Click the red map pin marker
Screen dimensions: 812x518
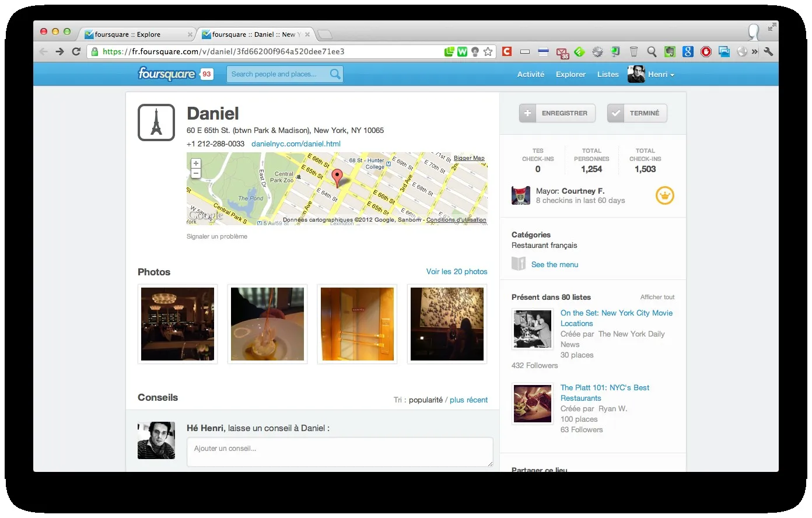[x=337, y=178]
